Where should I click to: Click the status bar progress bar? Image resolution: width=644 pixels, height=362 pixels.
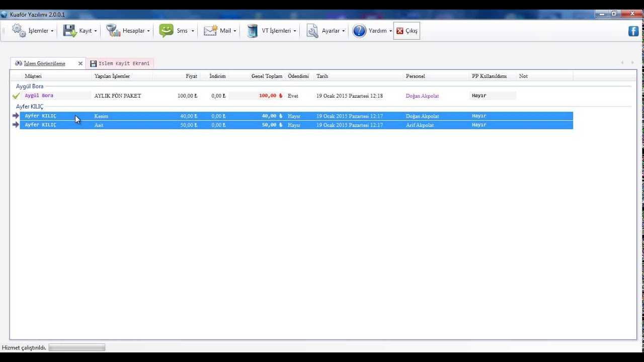click(77, 347)
